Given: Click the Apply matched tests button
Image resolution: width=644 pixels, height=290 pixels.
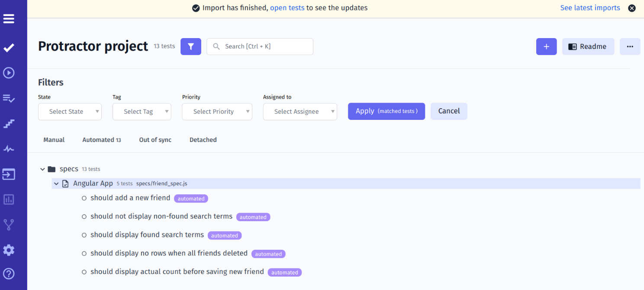Looking at the screenshot, I should (386, 111).
